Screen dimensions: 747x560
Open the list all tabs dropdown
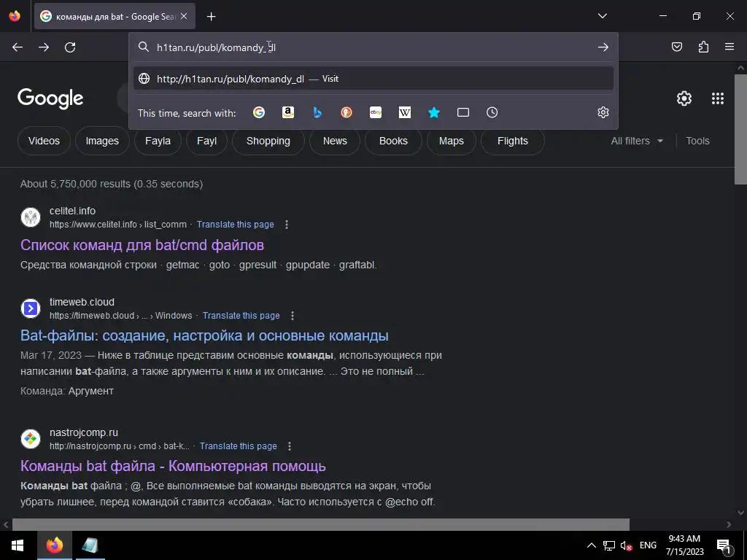click(x=603, y=16)
